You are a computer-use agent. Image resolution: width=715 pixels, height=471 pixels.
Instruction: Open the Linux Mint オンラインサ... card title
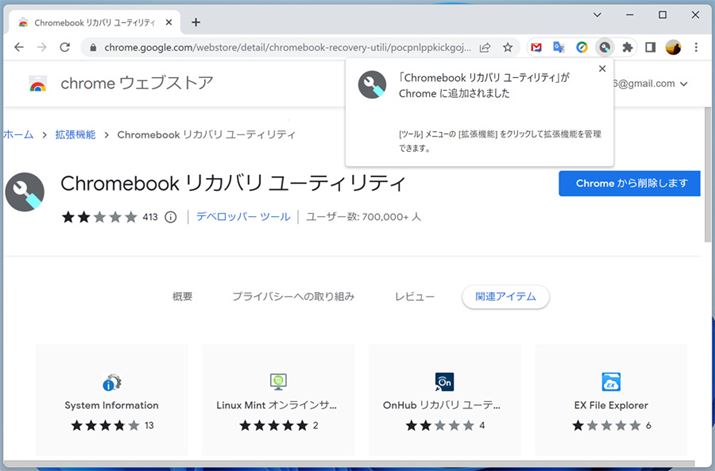tap(277, 405)
